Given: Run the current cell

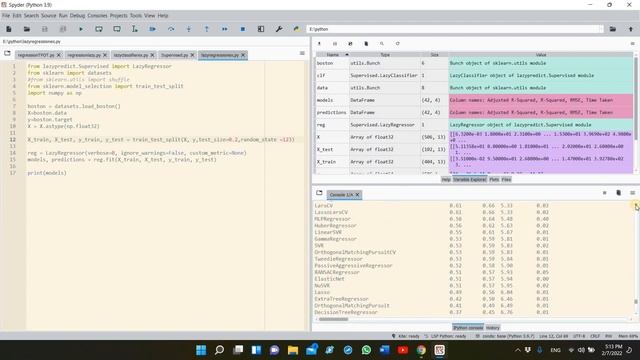Looking at the screenshot, I should [x=99, y=29].
